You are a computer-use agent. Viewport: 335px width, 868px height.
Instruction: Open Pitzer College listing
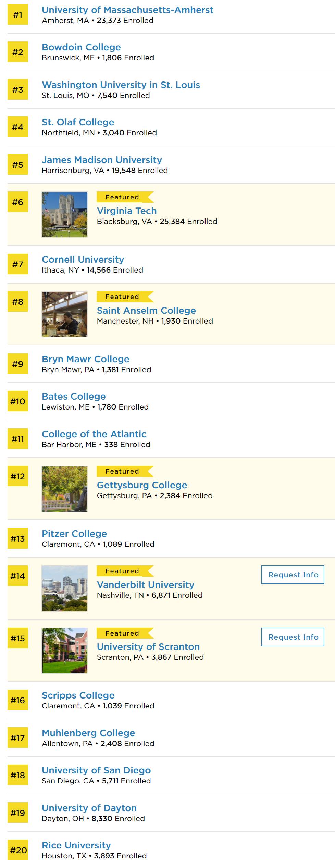[x=74, y=534]
